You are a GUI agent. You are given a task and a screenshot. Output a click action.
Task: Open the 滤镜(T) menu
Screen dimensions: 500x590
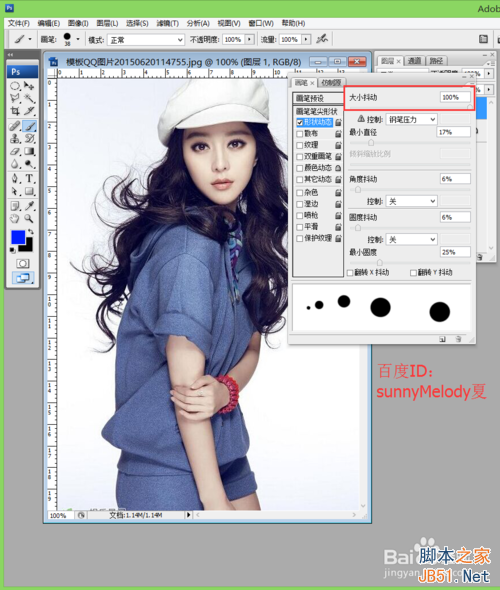(x=168, y=23)
